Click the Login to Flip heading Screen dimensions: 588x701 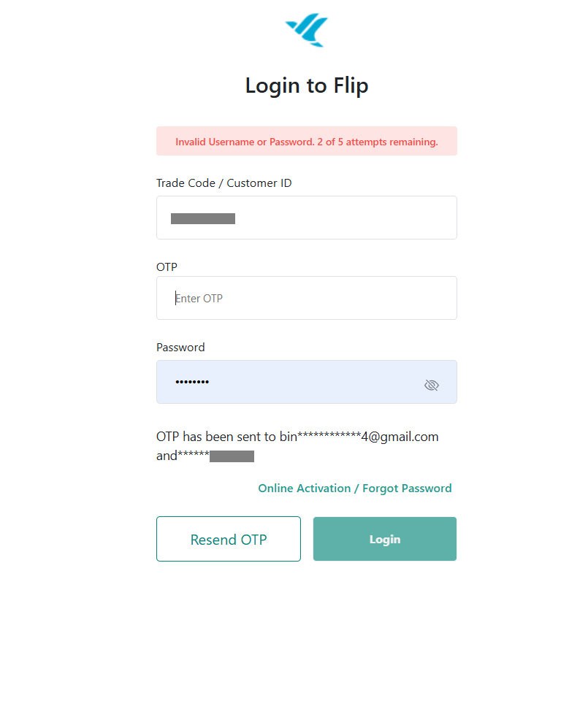[307, 85]
